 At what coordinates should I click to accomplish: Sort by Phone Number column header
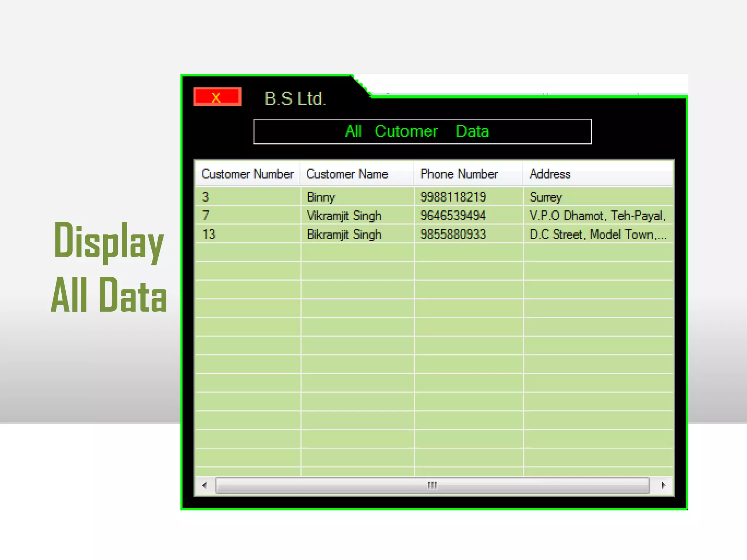(x=459, y=174)
